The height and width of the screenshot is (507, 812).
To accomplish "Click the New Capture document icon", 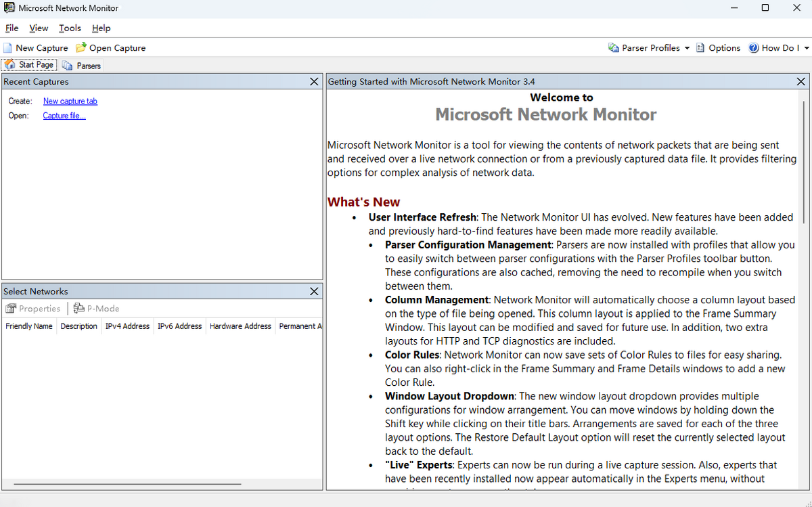I will [x=7, y=48].
